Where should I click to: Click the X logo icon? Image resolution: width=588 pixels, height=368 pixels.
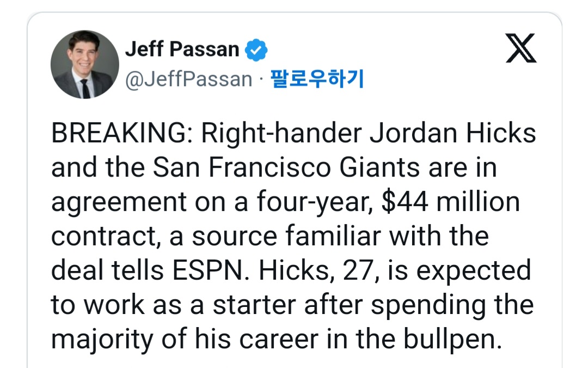coord(521,48)
